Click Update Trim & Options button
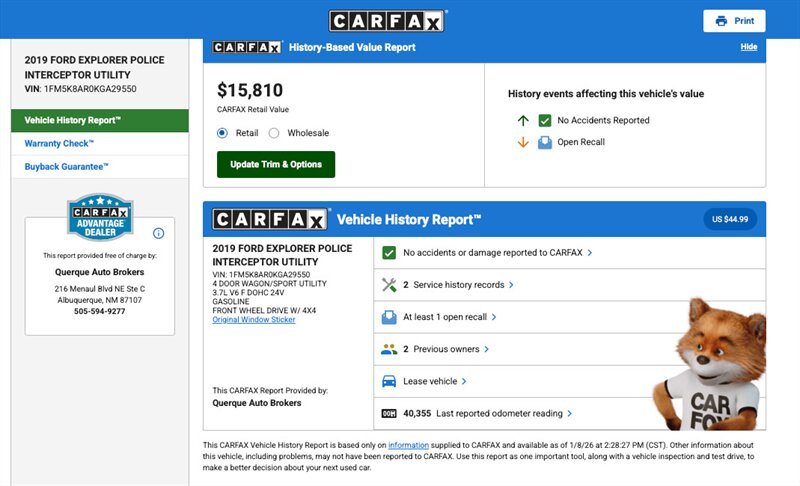The width and height of the screenshot is (800, 486). pyautogui.click(x=276, y=164)
